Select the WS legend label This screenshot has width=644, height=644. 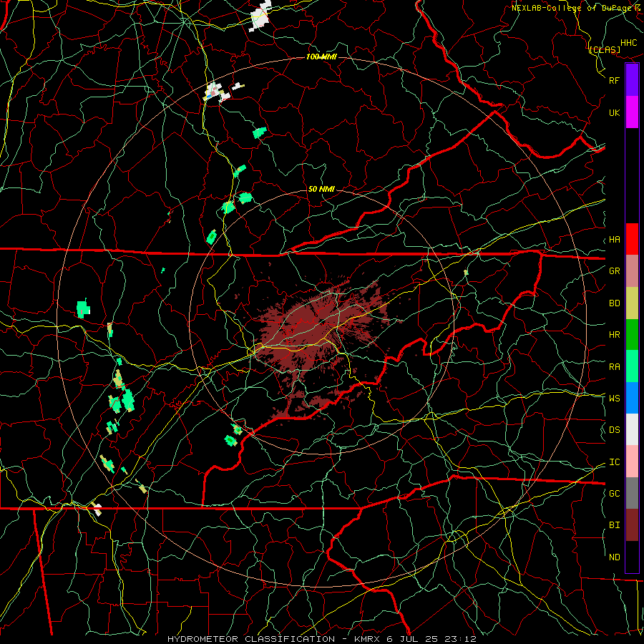click(x=615, y=399)
